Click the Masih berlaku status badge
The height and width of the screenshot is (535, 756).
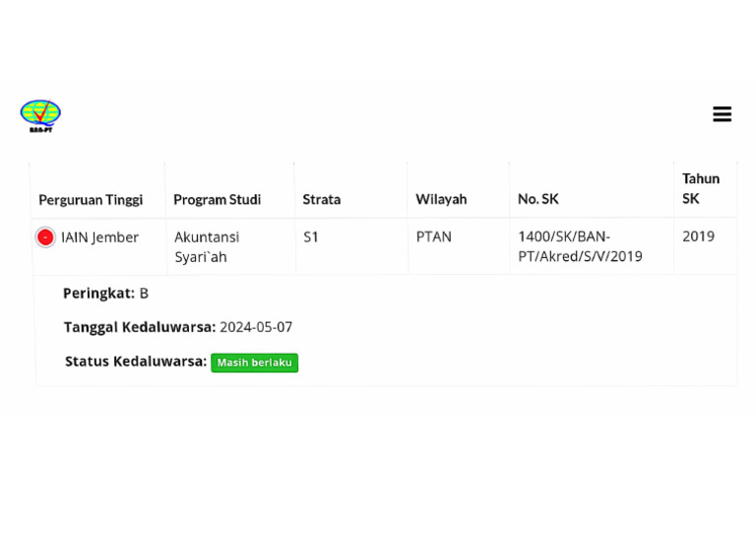point(254,363)
